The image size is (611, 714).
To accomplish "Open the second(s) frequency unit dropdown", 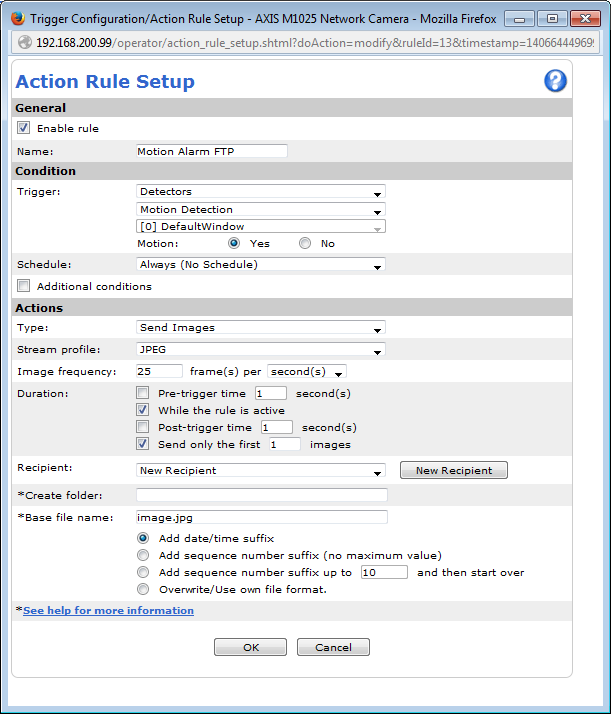I will (306, 372).
